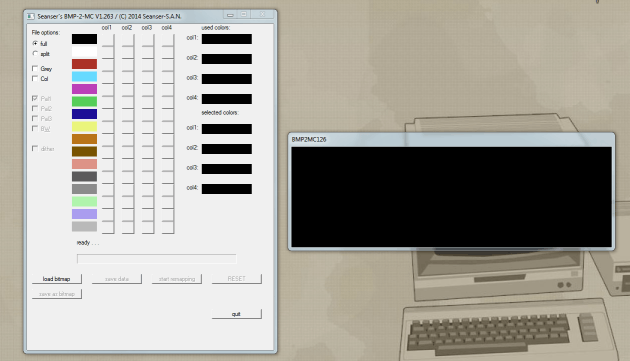The width and height of the screenshot is (630, 361).
Task: Pick the green palette color swatch
Action: coord(84,101)
